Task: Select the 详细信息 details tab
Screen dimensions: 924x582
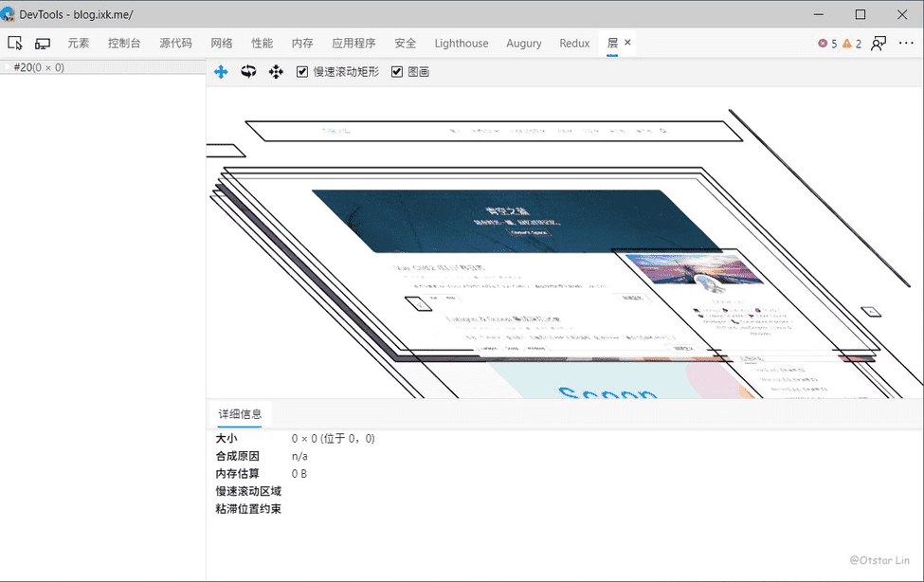Action: coord(240,414)
